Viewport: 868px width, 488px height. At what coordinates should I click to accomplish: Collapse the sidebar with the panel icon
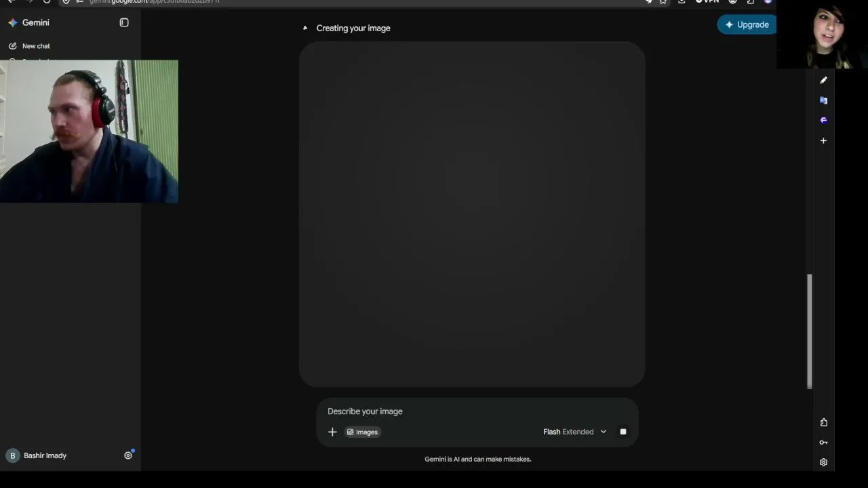[124, 22]
